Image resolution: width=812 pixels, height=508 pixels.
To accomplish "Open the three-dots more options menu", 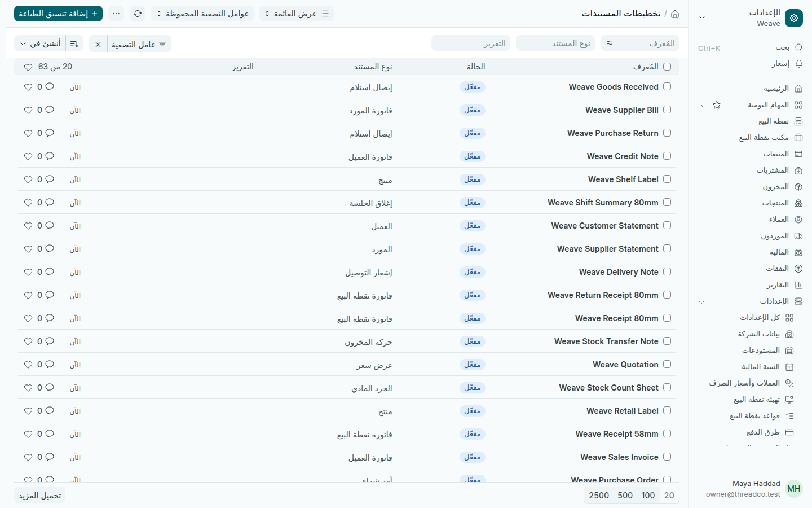I will [116, 14].
